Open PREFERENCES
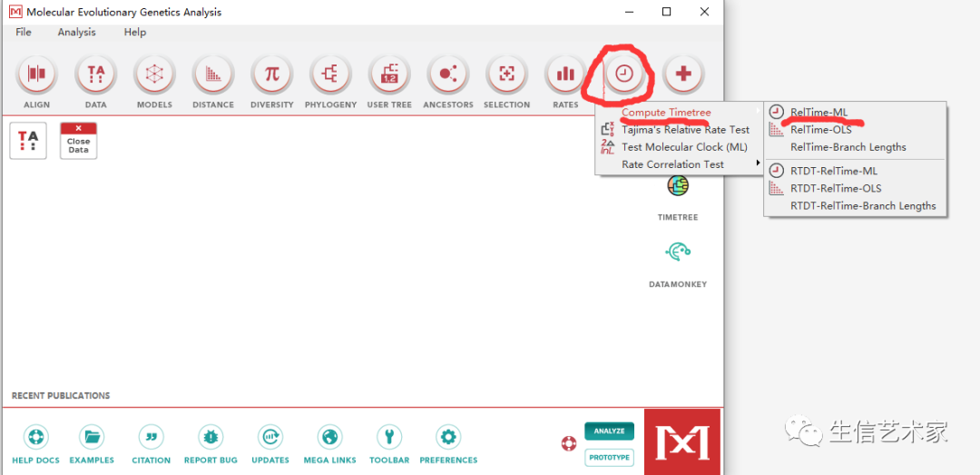The height and width of the screenshot is (475, 980). [x=448, y=444]
